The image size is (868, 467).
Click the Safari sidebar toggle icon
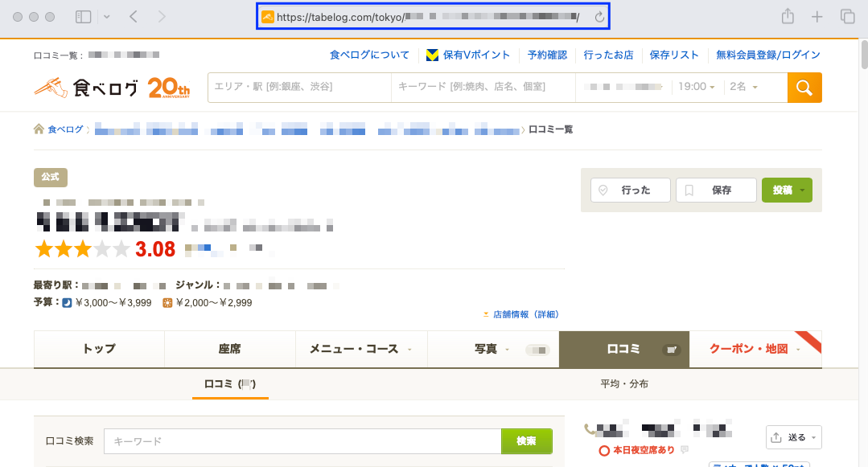83,17
